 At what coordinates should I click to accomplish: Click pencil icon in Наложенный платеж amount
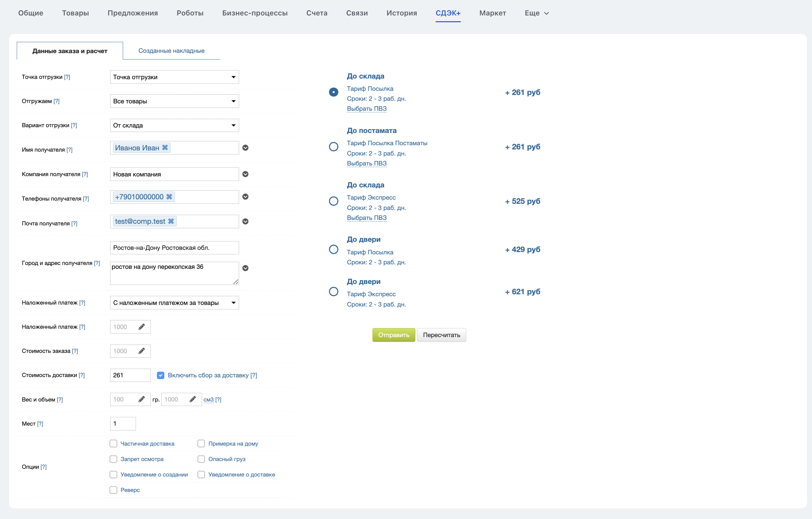pos(142,326)
